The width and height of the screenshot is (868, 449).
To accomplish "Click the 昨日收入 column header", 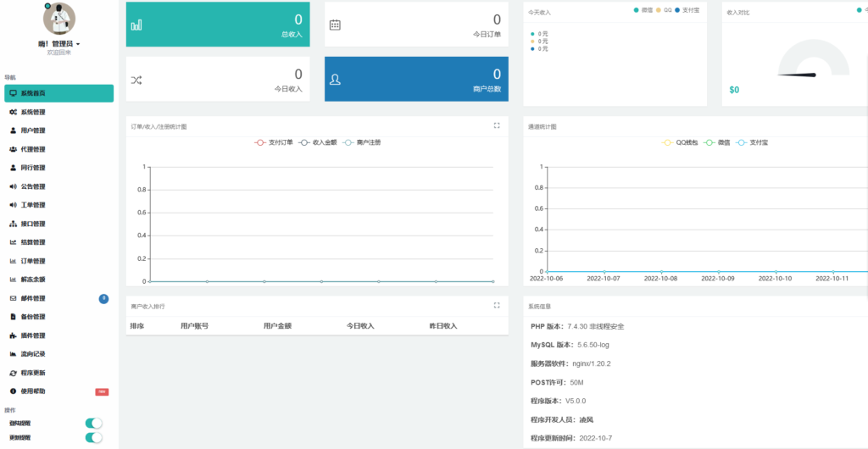I will coord(443,325).
